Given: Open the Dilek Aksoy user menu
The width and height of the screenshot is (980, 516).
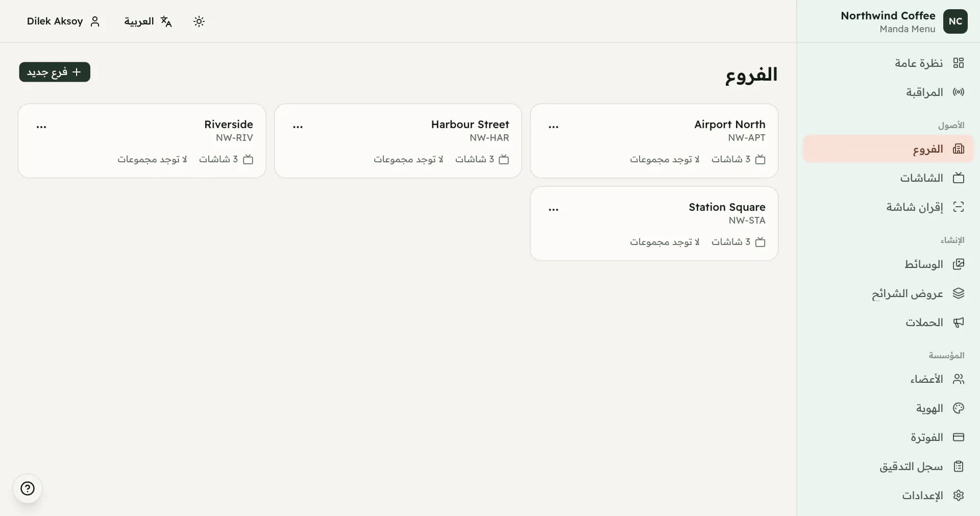Looking at the screenshot, I should click(x=63, y=21).
